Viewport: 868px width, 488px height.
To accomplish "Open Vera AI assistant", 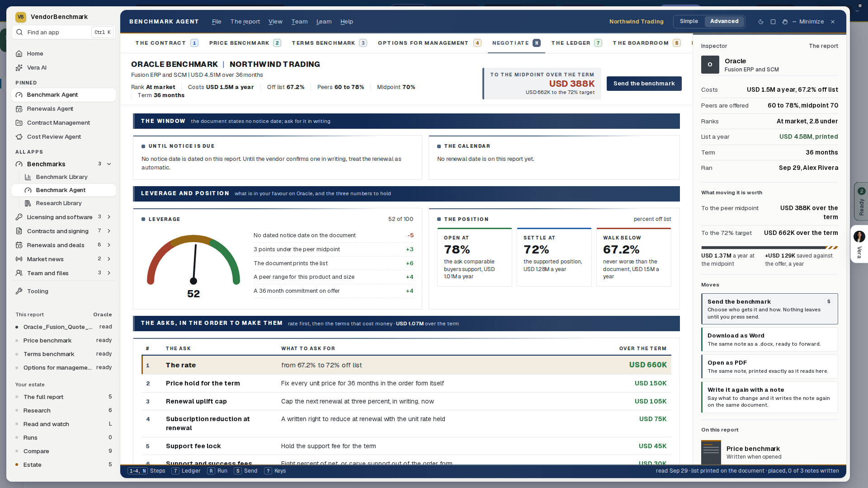I will [x=63, y=67].
